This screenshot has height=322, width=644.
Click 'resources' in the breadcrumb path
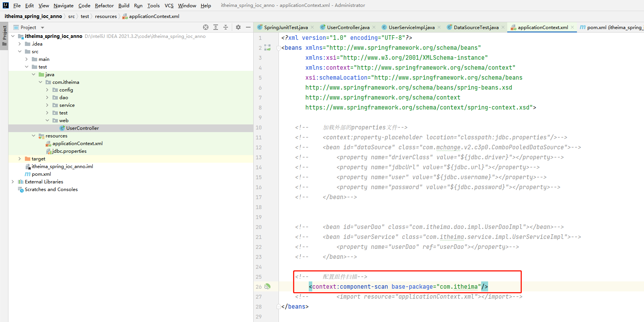[106, 16]
